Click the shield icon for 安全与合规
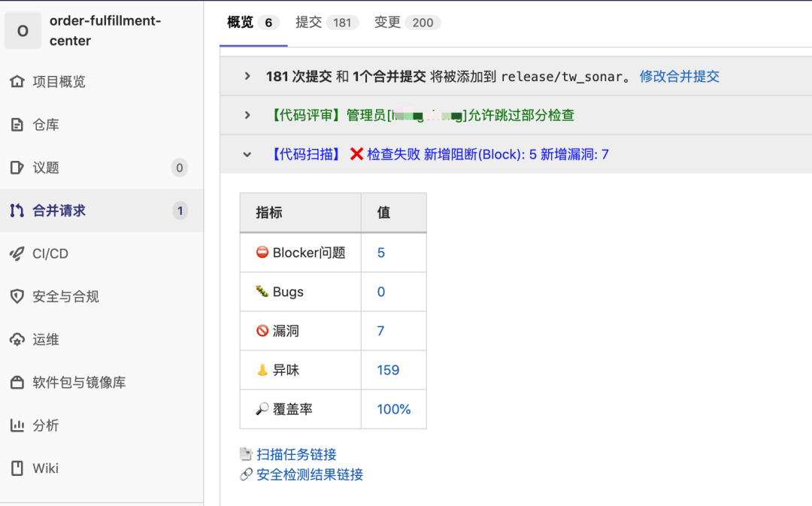The height and width of the screenshot is (506, 812). click(x=17, y=296)
